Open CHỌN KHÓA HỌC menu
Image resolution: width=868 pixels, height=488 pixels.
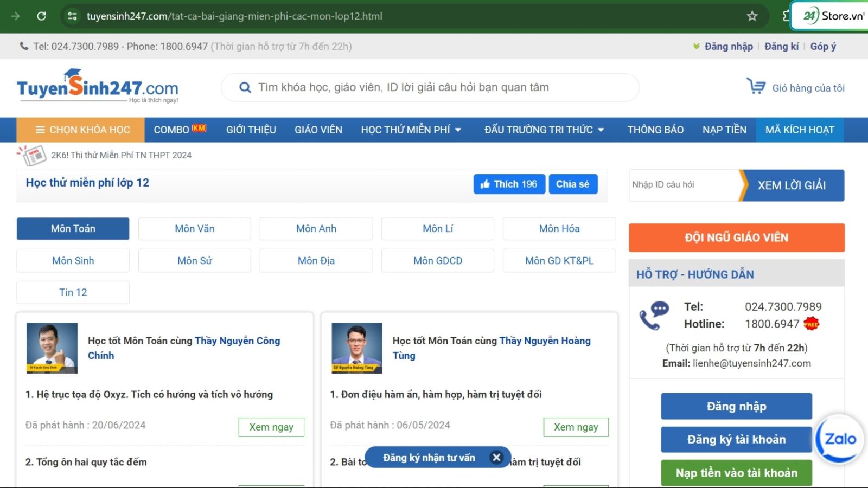click(80, 130)
